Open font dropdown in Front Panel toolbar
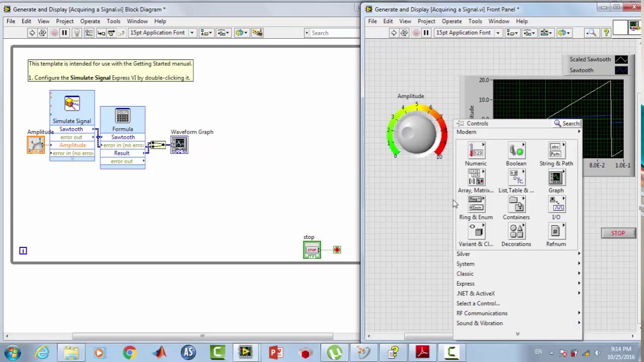Screen dimensions: 644x362 click(468, 33)
